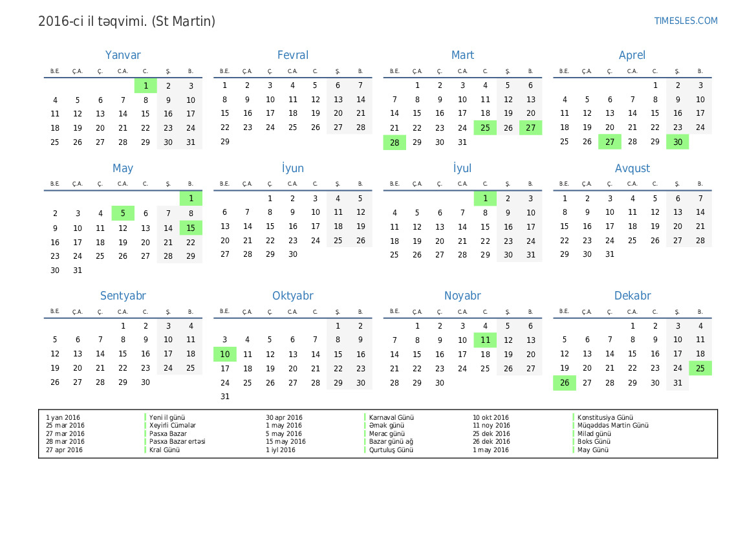Select Konstitusiya Günü in the legend
Screen dimensions: 756x535
coord(605,418)
